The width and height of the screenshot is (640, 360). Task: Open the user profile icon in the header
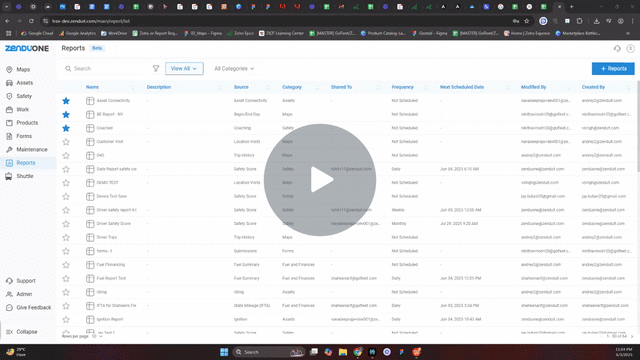click(631, 49)
